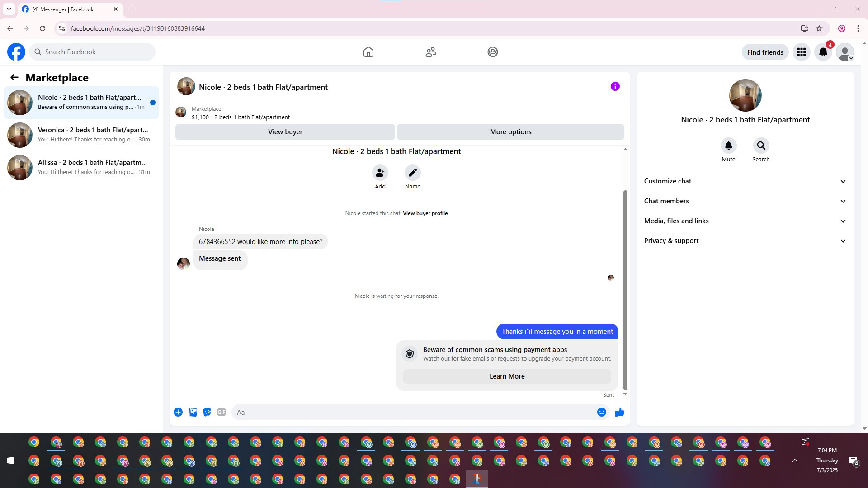Open Allissa's conversation in the list
The height and width of the screenshot is (488, 868).
coord(81,167)
